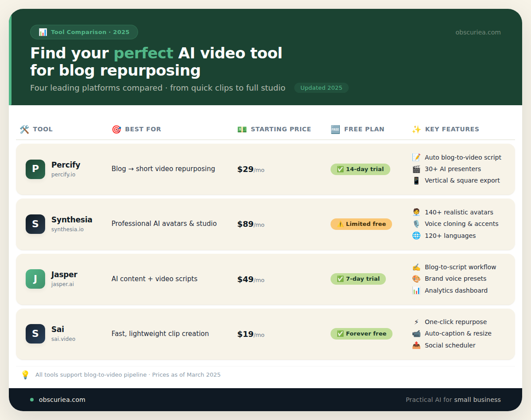
Task: Click the money icon beside STARTING PRICE
Action: pyautogui.click(x=242, y=129)
